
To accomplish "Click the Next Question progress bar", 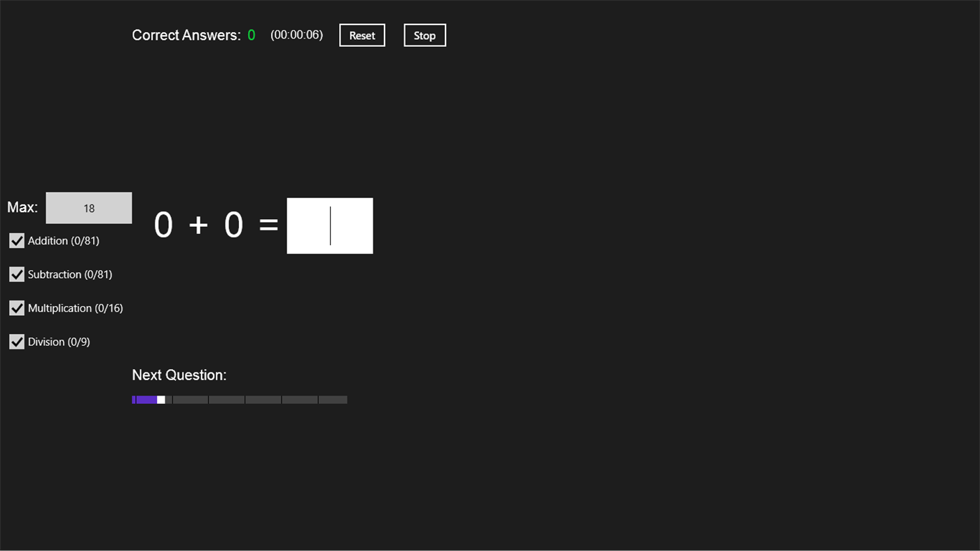I will point(240,399).
